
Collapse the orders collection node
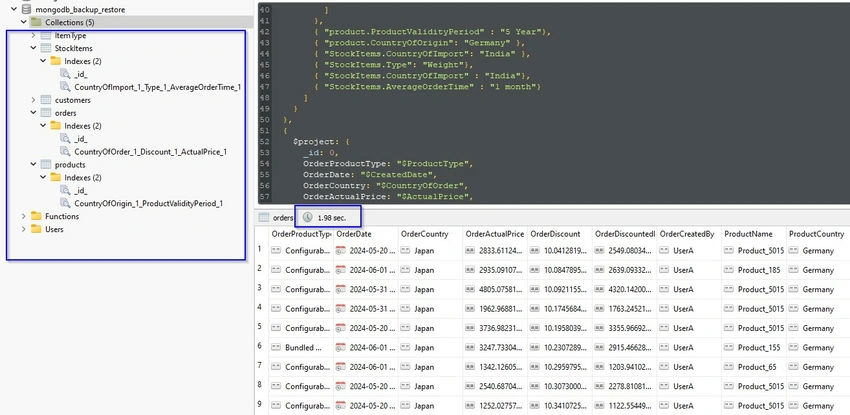[x=33, y=113]
